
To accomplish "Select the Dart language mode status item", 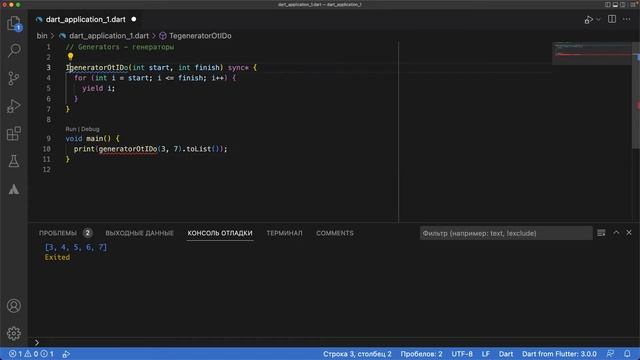I will (506, 354).
